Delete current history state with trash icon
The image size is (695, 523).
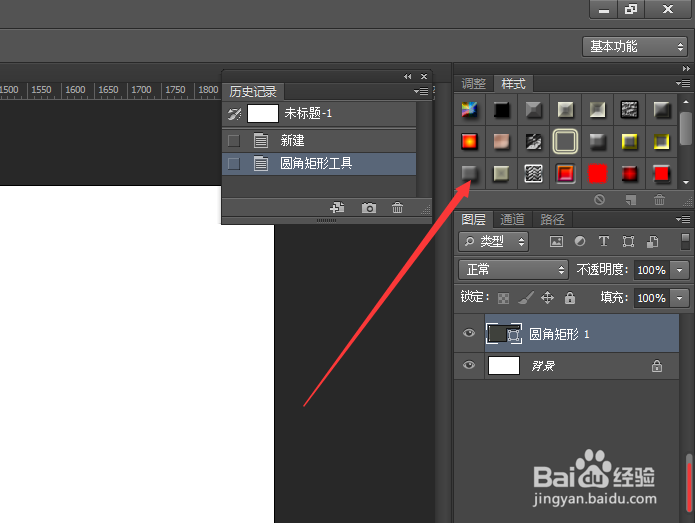coord(398,207)
